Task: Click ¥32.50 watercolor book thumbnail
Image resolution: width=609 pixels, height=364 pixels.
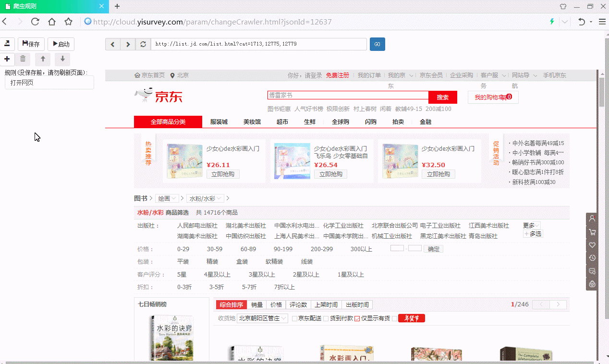Action: coord(400,161)
